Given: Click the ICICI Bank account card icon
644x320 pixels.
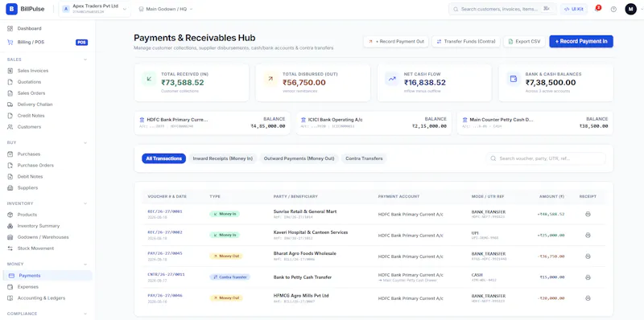Looking at the screenshot, I should [x=303, y=121].
